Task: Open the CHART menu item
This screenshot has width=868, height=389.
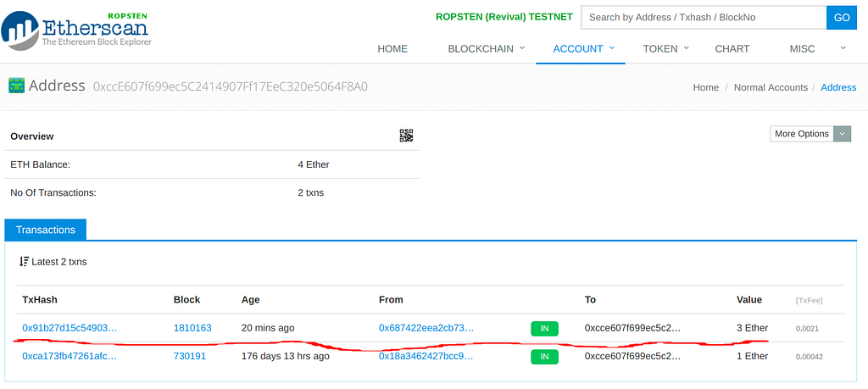Action: (x=732, y=48)
